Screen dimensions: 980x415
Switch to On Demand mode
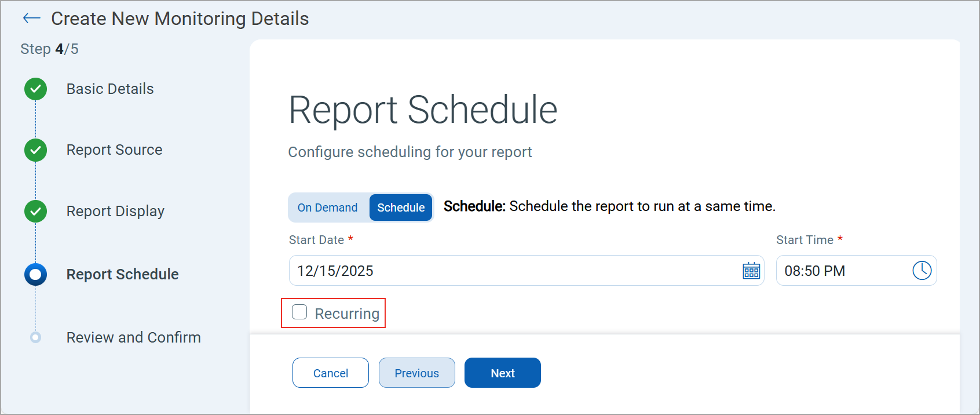coord(327,208)
